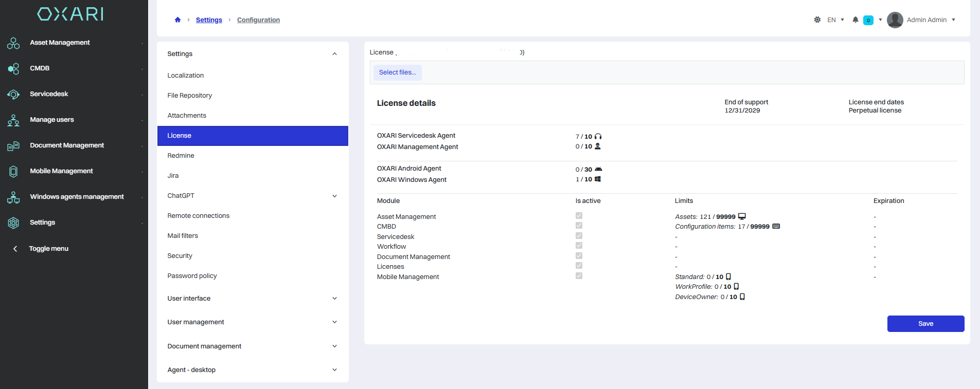Click the CMDB sidebar icon
Image resolution: width=980 pixels, height=389 pixels.
(13, 69)
